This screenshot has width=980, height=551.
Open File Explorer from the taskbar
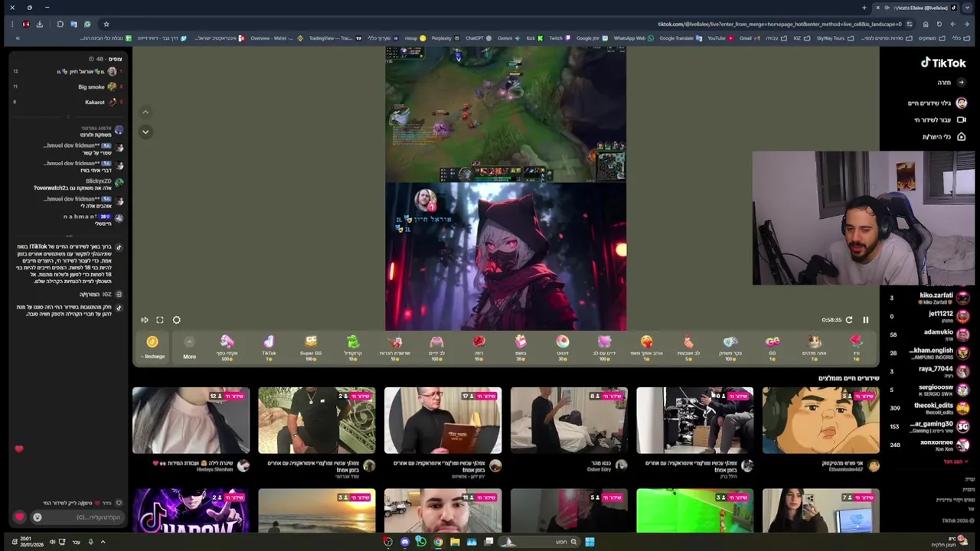[455, 542]
